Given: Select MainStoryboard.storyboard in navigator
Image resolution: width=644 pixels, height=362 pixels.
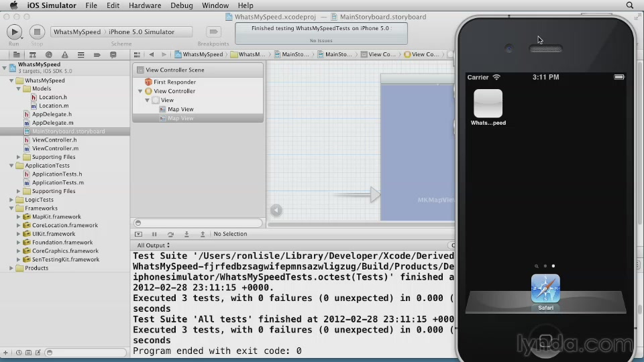Looking at the screenshot, I should point(65,131).
